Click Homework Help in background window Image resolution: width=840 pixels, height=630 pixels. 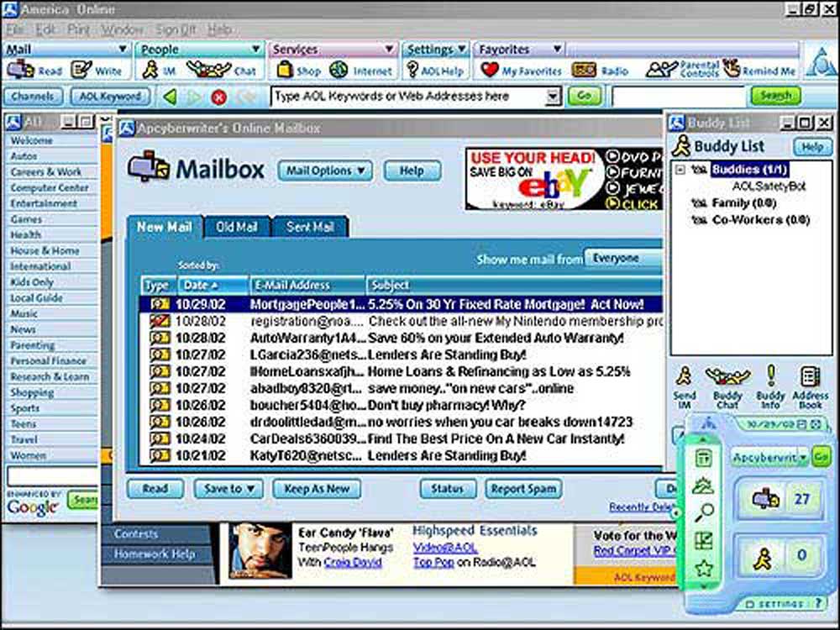[x=155, y=554]
